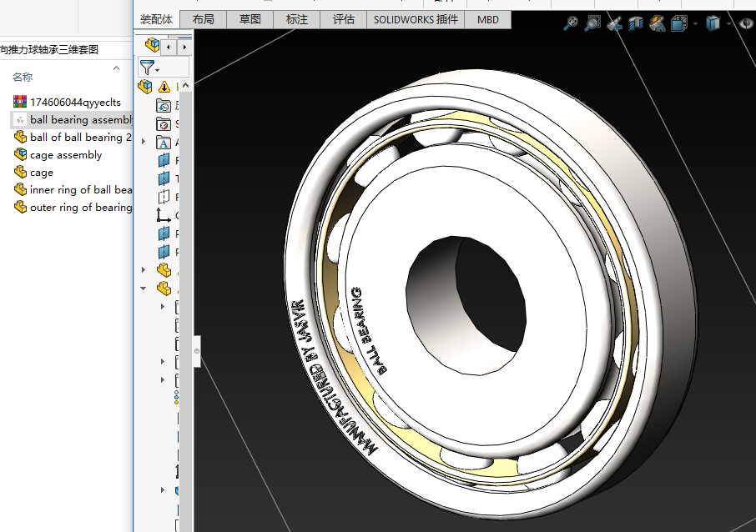This screenshot has height=532, width=756.
Task: Open the SOLIDWORKS 插件 tab
Action: click(416, 19)
